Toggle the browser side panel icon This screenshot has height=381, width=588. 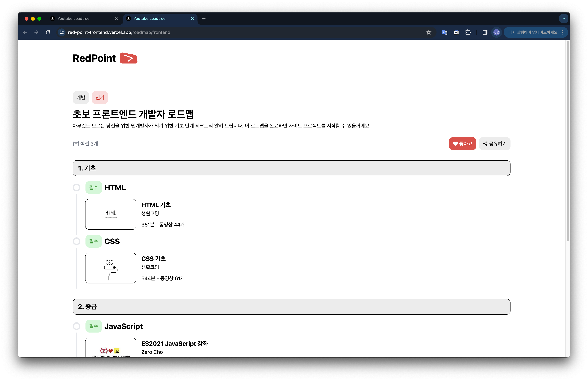point(485,32)
